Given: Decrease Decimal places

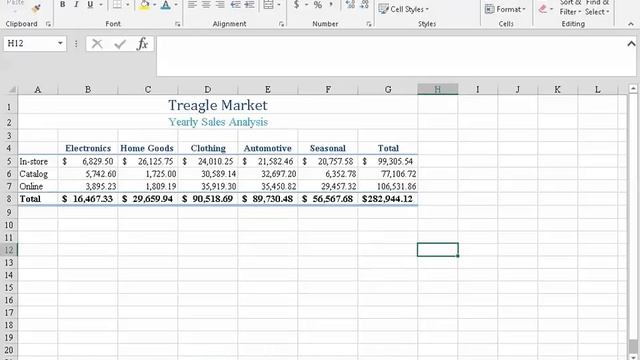Looking at the screenshot, I should 364,4.
